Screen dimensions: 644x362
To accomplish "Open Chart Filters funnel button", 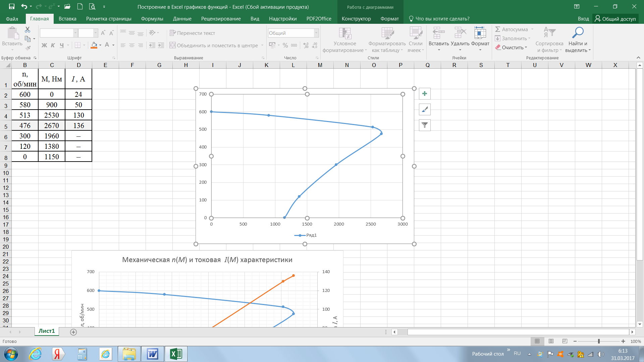I will [425, 125].
